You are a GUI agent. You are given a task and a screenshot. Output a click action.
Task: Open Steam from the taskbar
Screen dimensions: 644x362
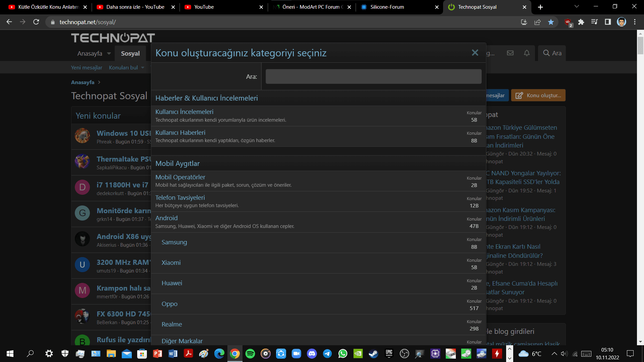373,353
